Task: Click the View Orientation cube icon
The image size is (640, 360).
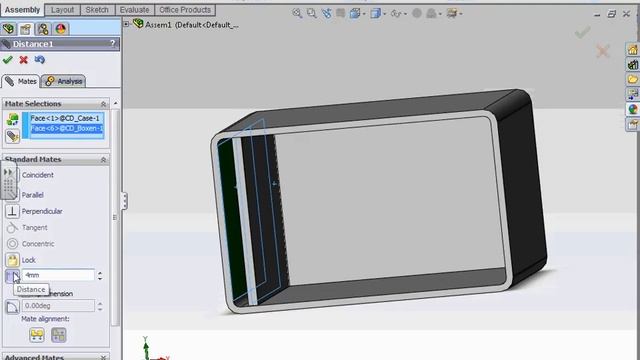Action: pyautogui.click(x=355, y=13)
